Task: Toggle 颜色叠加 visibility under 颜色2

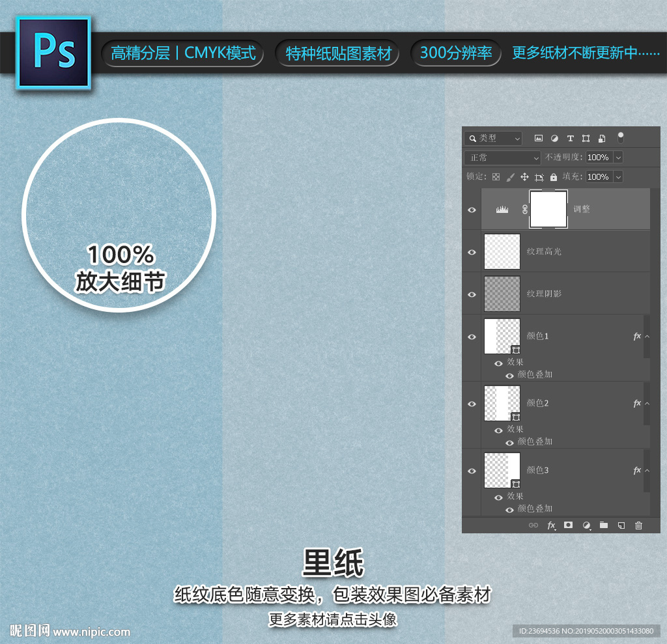Action: click(x=509, y=443)
